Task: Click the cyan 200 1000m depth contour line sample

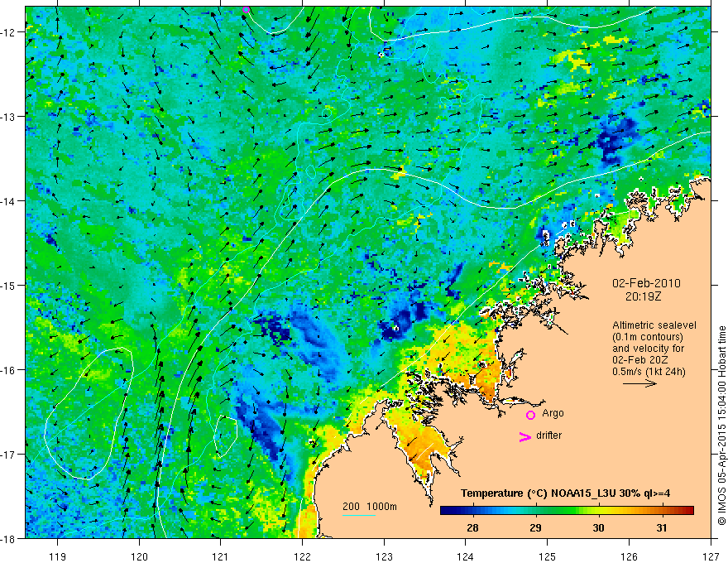Action: coord(359,515)
